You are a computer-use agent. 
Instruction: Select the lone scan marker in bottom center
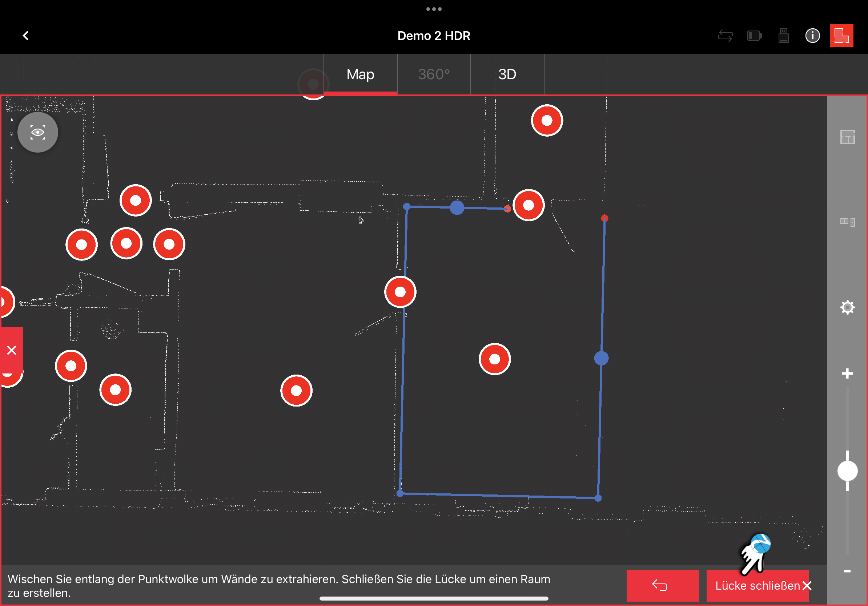296,390
